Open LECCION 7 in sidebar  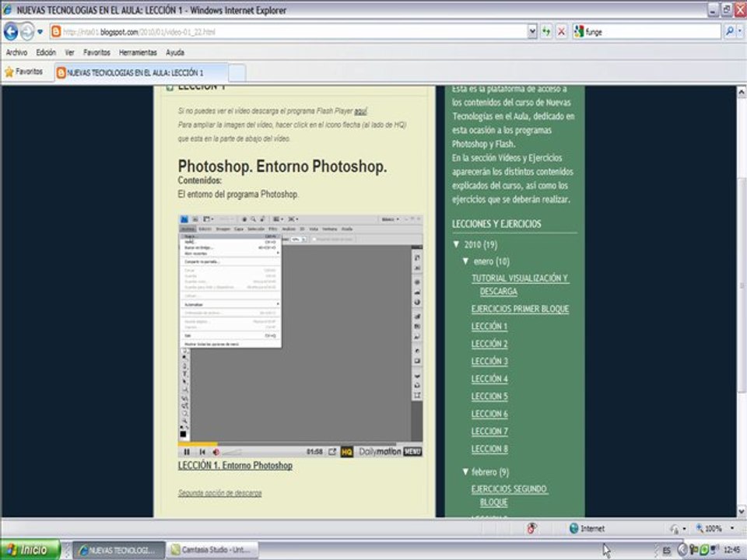[x=489, y=432]
